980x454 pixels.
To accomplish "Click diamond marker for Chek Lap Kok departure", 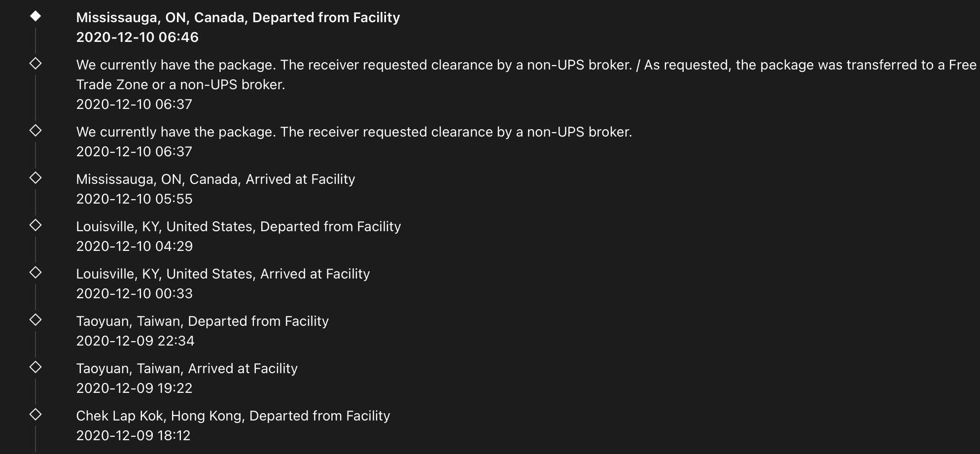I will pos(35,415).
